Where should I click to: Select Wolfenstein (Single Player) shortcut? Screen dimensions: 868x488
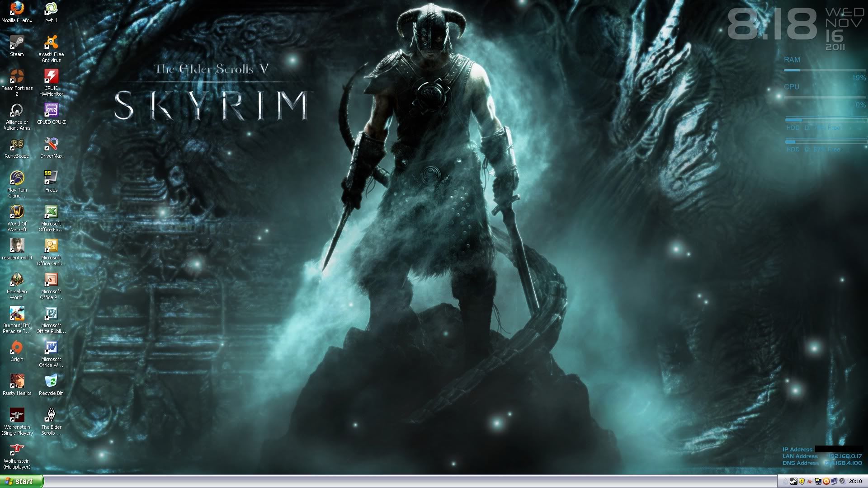[x=17, y=421]
